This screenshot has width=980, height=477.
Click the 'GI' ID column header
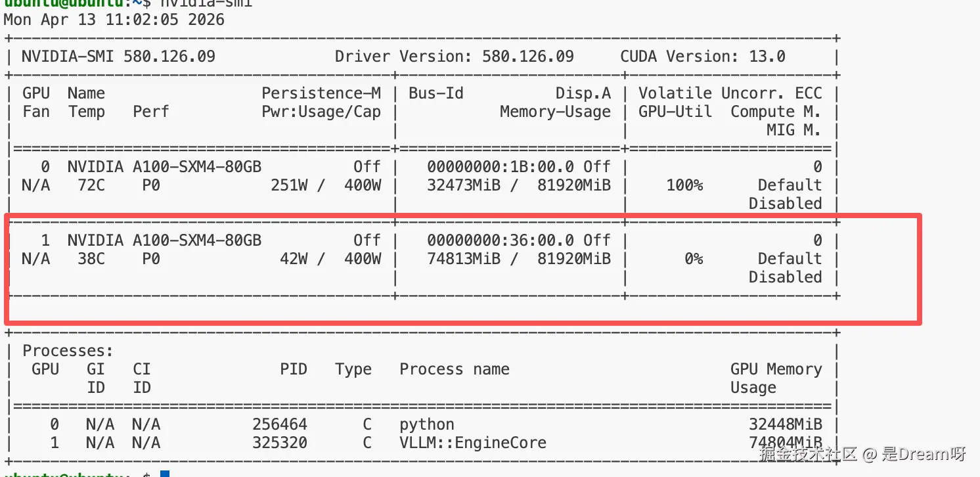pos(96,369)
